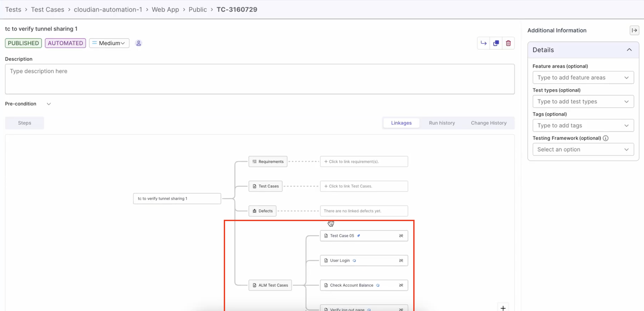Click to link requirement(s)
This screenshot has width=644, height=311.
coord(364,161)
